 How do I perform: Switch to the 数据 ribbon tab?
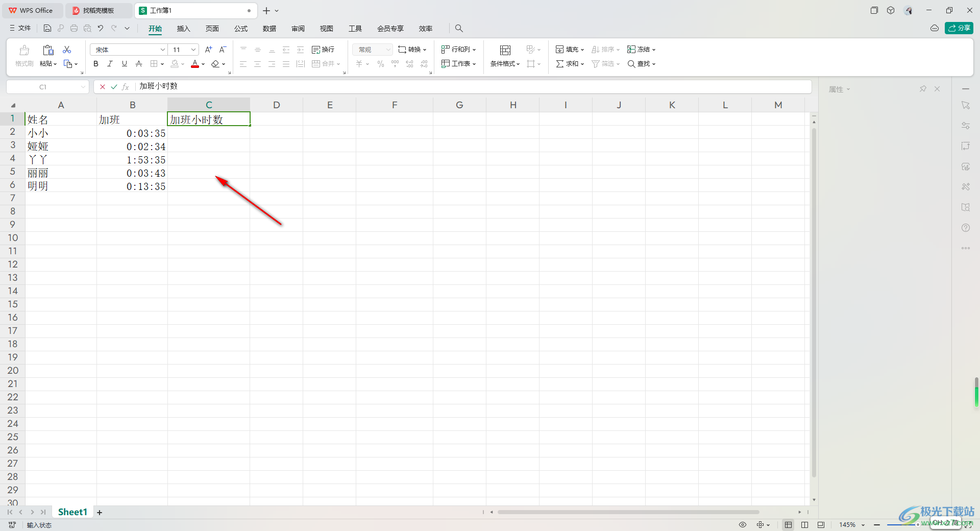click(x=269, y=29)
